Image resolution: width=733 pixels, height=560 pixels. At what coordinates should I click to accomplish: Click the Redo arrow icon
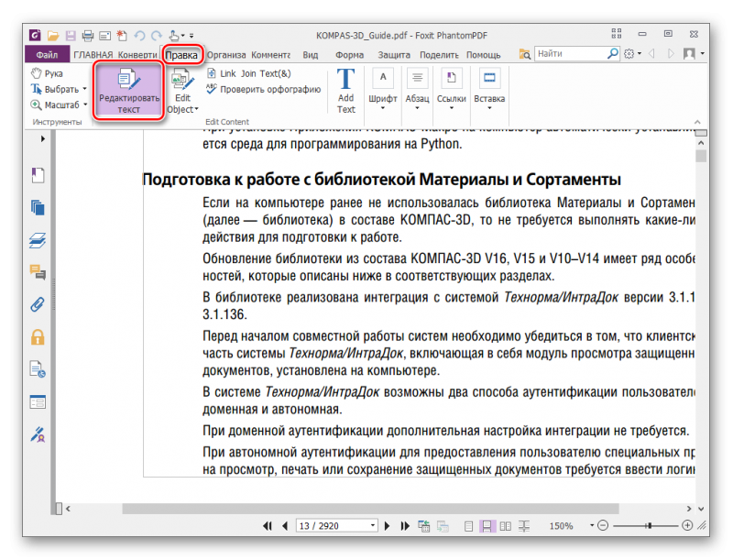click(157, 36)
